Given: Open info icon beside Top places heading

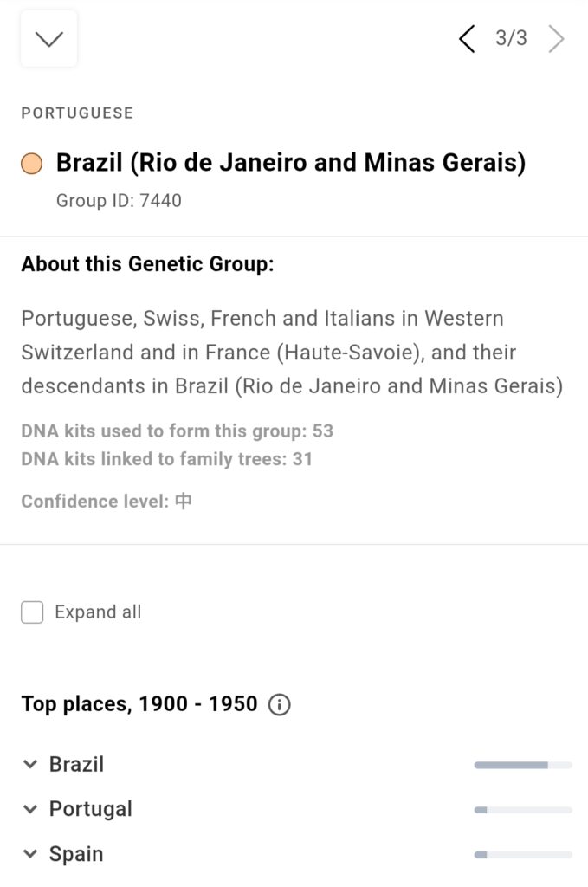Looking at the screenshot, I should [x=280, y=705].
